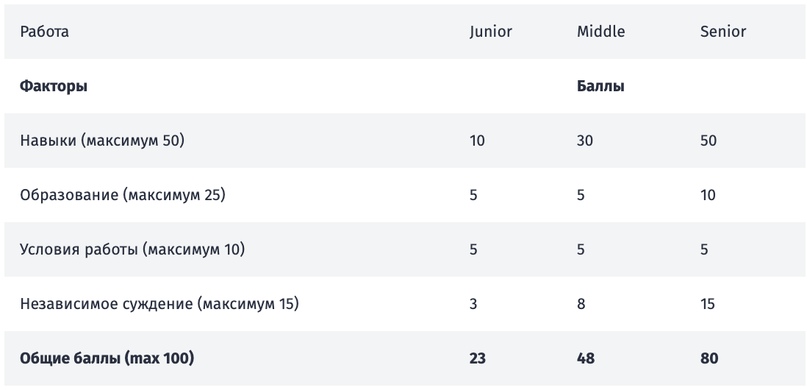Click Senior score 10 for Образование

[708, 195]
